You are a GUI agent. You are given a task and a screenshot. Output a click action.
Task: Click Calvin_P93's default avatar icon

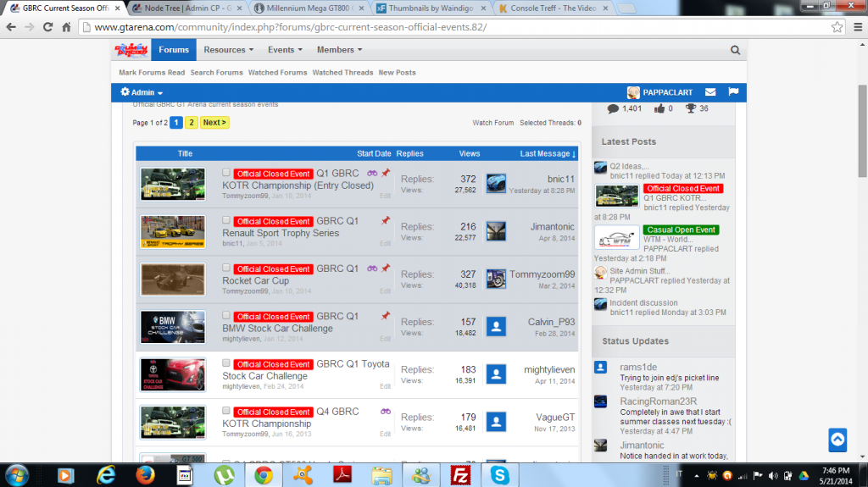(x=496, y=327)
